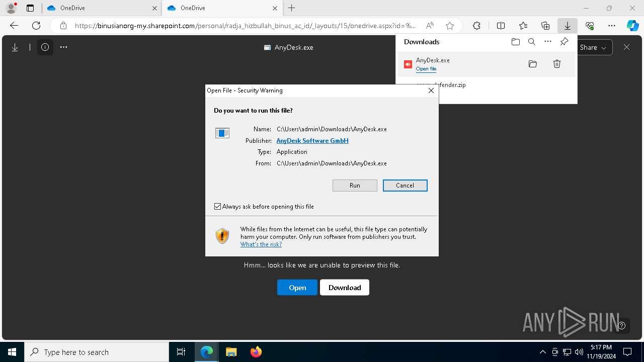Show AnyDesk.exe in folder from Downloads panel
Image resolution: width=644 pixels, height=362 pixels.
(x=533, y=64)
